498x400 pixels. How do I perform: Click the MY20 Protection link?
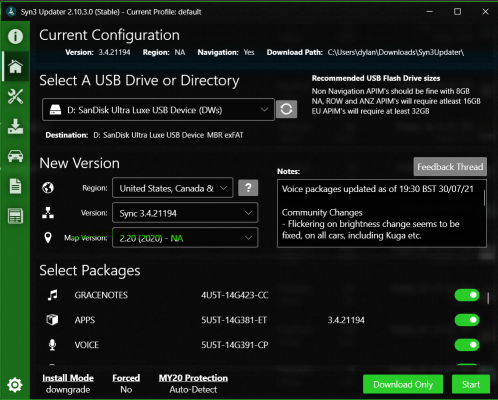tap(193, 378)
